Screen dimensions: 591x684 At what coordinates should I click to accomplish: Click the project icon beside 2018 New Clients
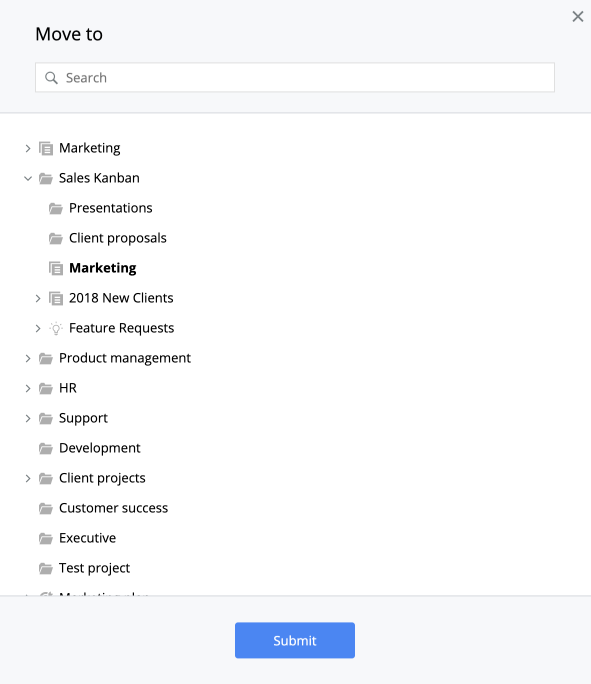point(56,298)
